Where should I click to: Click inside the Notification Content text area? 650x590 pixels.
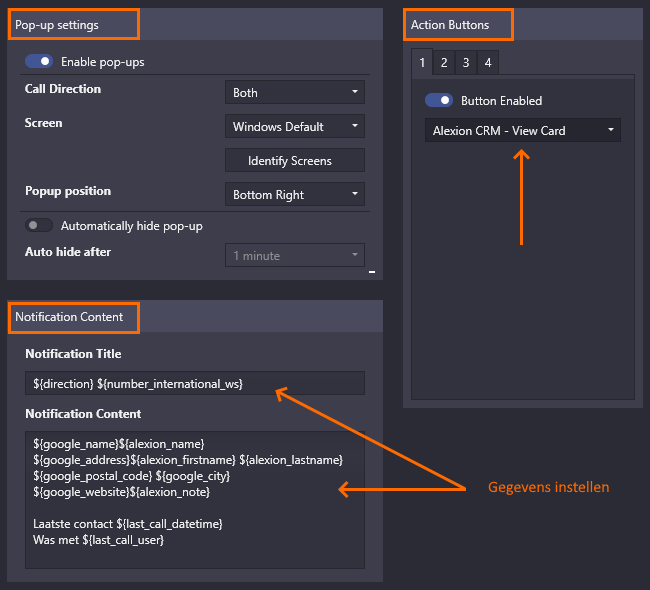click(x=195, y=500)
